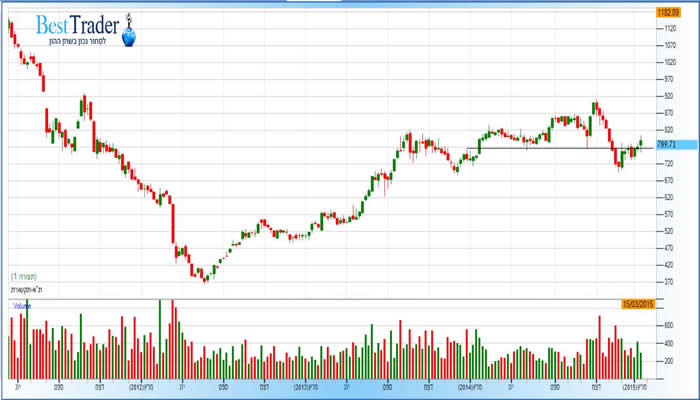
Task: Click the Hebrew tagline under the logo
Action: [79, 41]
